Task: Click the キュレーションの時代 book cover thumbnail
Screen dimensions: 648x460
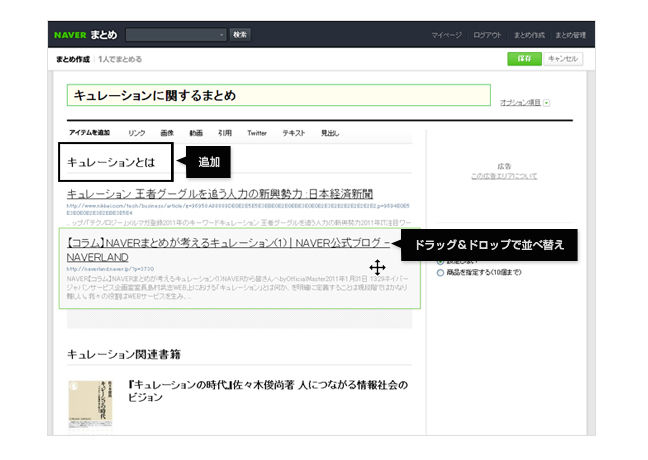Action: pos(90,405)
